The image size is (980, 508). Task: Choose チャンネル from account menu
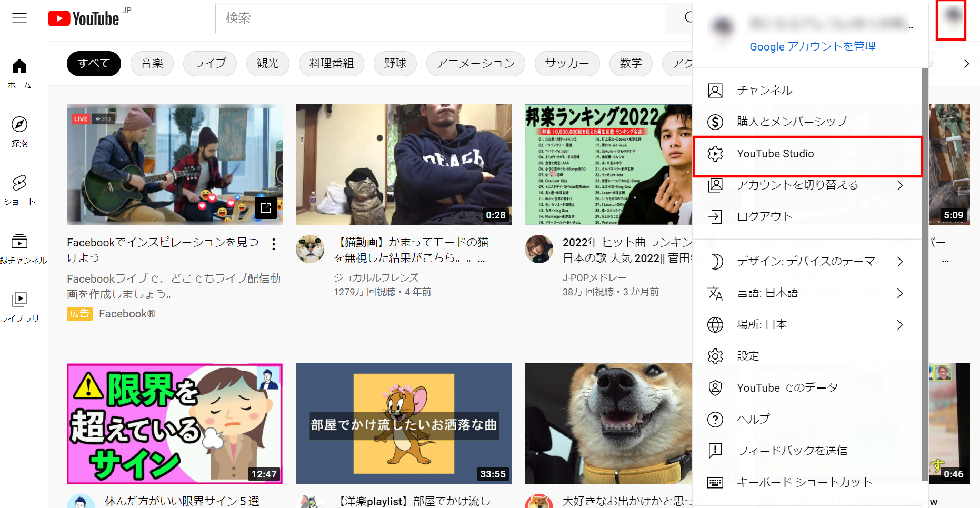tap(808, 91)
